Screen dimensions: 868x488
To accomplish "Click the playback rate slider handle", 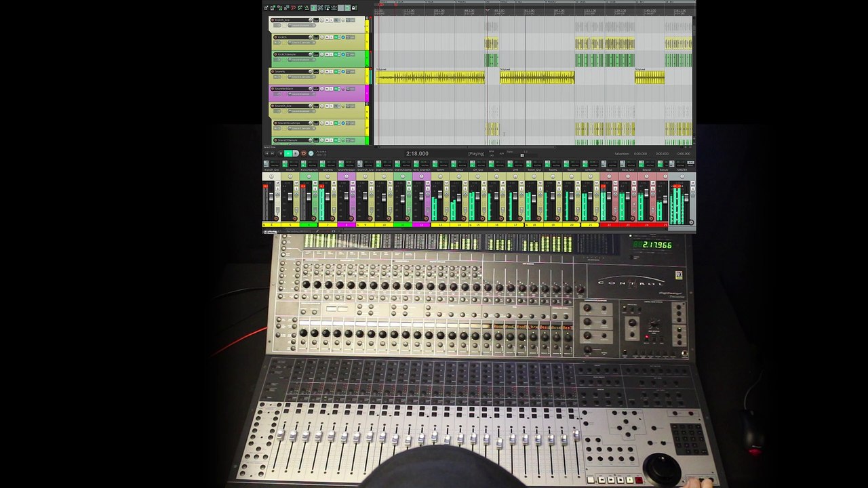I will pos(522,155).
